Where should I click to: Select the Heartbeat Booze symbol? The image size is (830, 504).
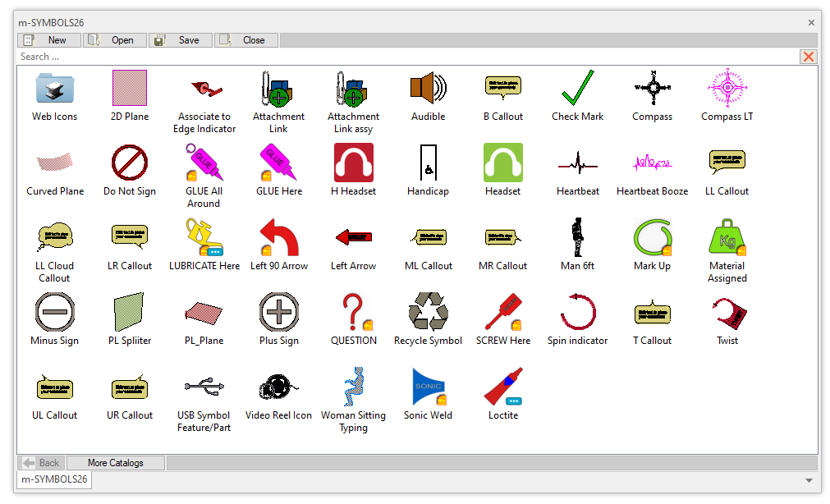652,163
